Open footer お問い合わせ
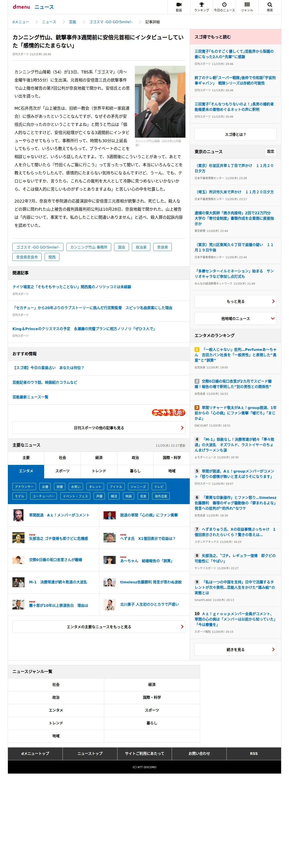The height and width of the screenshot is (868, 289). (199, 754)
